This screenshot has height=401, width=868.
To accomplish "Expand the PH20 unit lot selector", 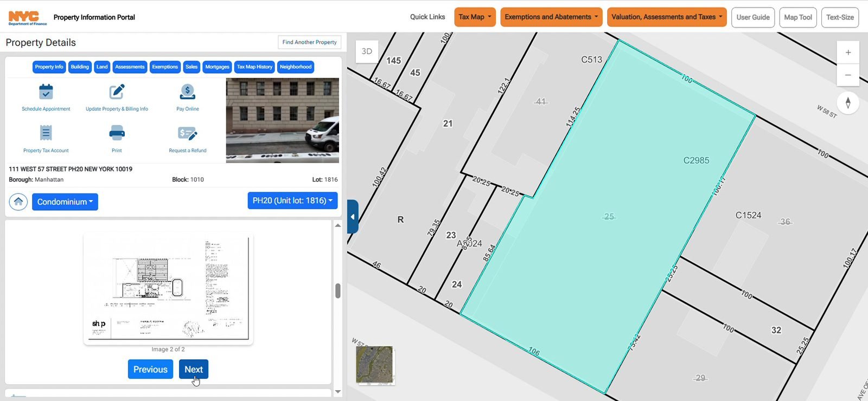I will [x=292, y=200].
